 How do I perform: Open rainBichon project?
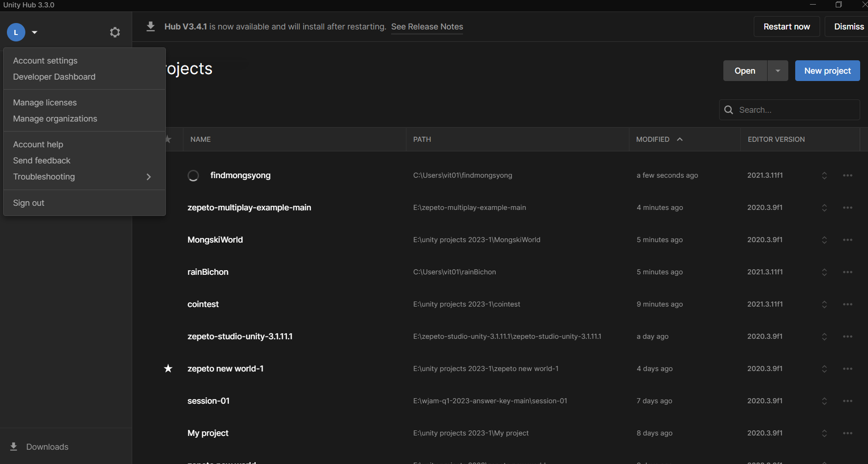(x=208, y=272)
